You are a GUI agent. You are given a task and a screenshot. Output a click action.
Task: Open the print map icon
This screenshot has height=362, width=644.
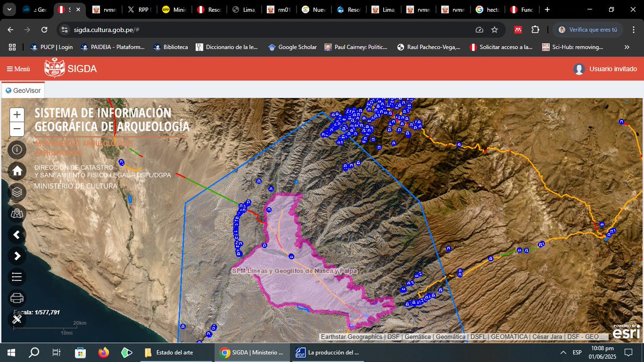17,297
